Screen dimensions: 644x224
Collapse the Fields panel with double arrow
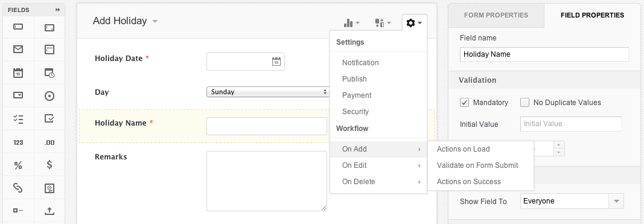point(58,10)
